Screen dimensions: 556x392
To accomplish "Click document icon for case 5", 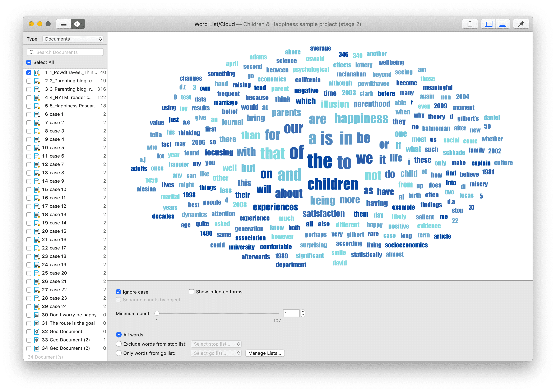I will pos(37,148).
